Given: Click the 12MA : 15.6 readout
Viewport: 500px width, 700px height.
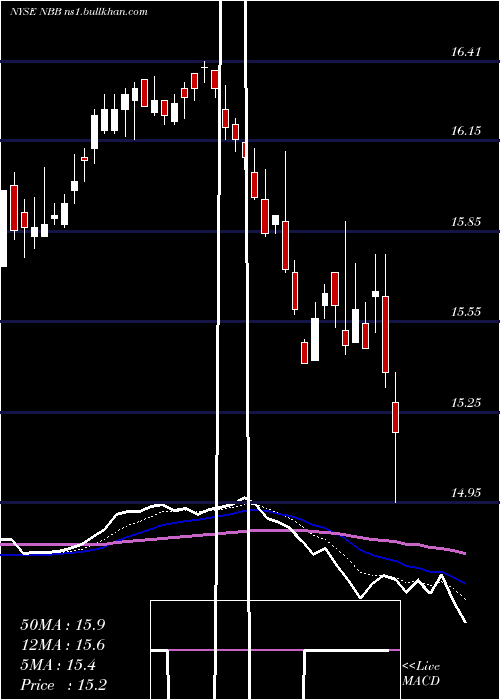Looking at the screenshot, I should (x=63, y=645).
